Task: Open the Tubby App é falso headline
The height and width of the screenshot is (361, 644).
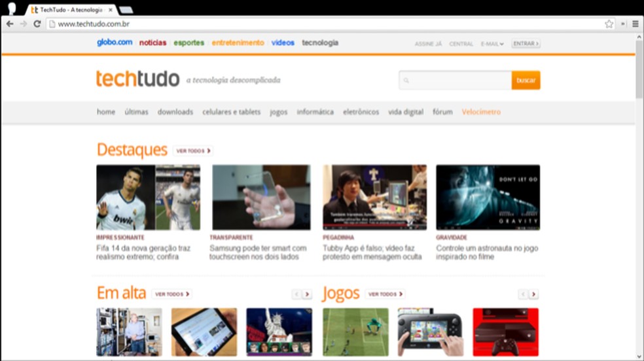Action: click(x=372, y=252)
